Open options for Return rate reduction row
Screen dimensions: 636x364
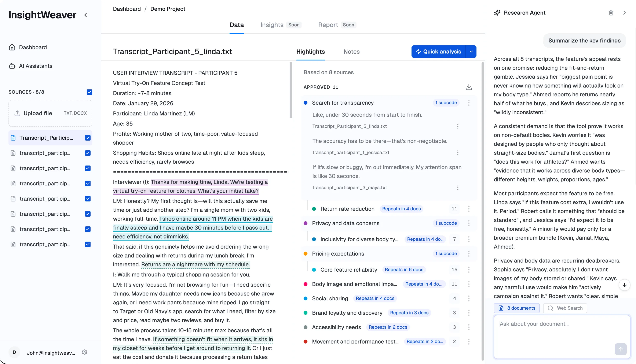469,209
